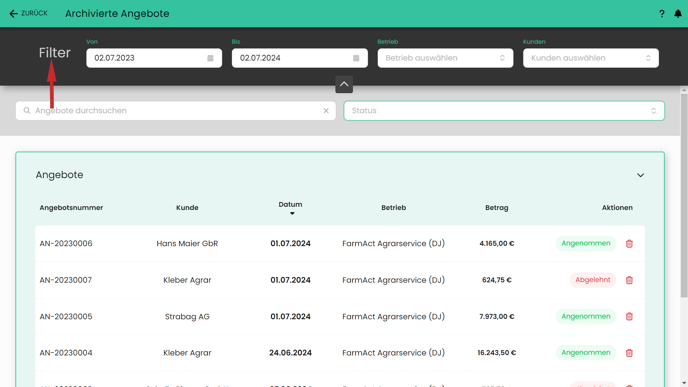
Task: Go back via Zurück button
Action: tap(29, 14)
